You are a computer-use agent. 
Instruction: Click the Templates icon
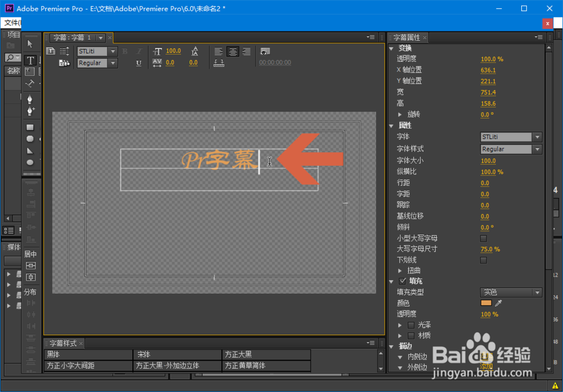pos(65,63)
